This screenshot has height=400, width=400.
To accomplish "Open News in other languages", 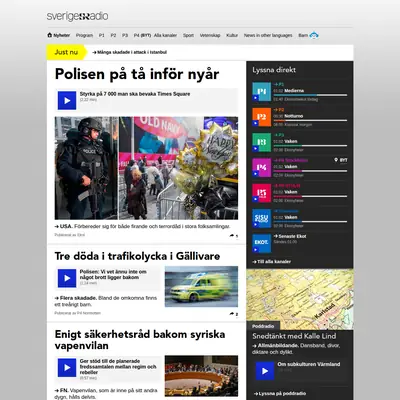I will [x=268, y=35].
